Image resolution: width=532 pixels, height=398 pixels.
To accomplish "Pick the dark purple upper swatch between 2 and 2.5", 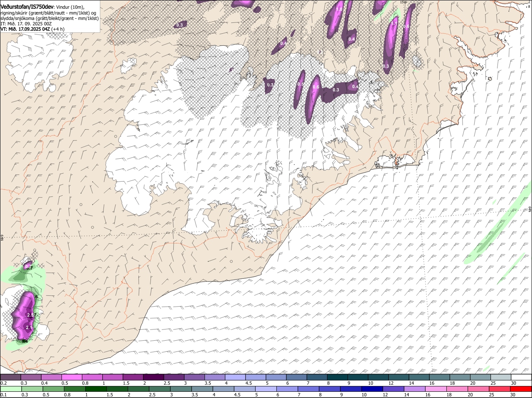I will click(x=153, y=377).
